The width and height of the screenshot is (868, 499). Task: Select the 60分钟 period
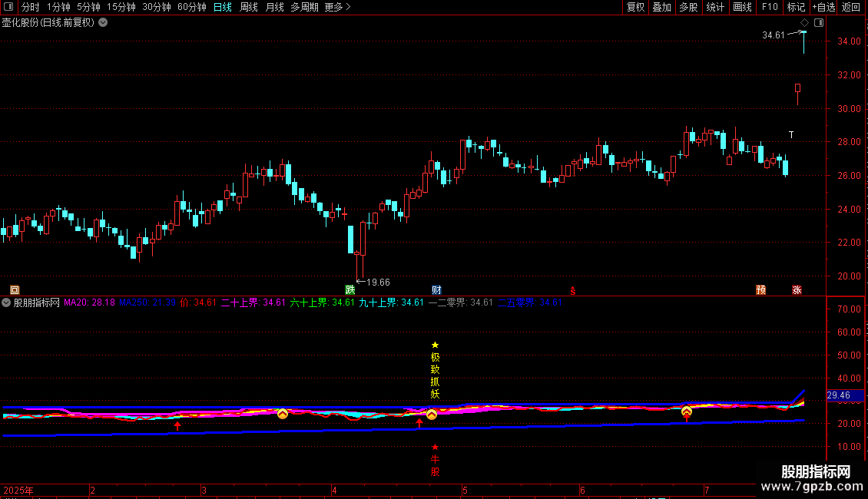191,7
